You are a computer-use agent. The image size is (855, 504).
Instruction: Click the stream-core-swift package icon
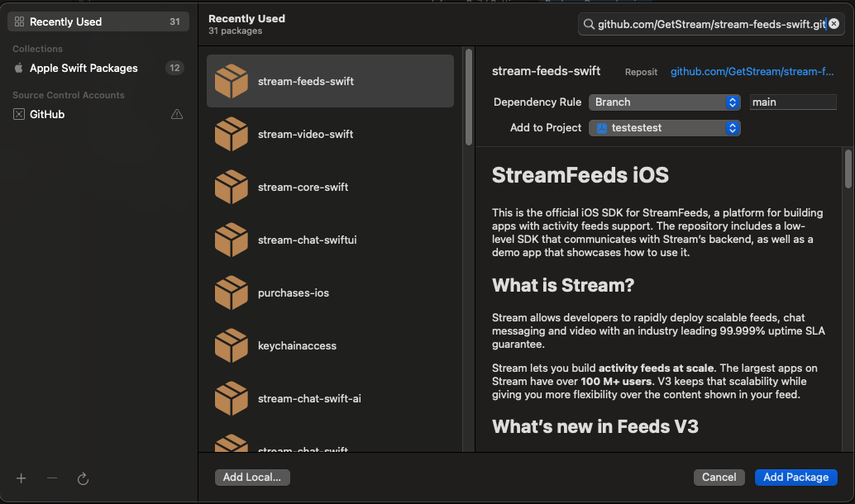(232, 187)
